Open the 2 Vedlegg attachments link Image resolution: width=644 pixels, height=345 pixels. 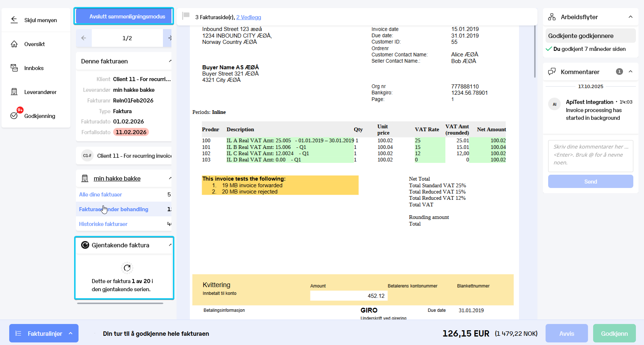[x=248, y=17]
